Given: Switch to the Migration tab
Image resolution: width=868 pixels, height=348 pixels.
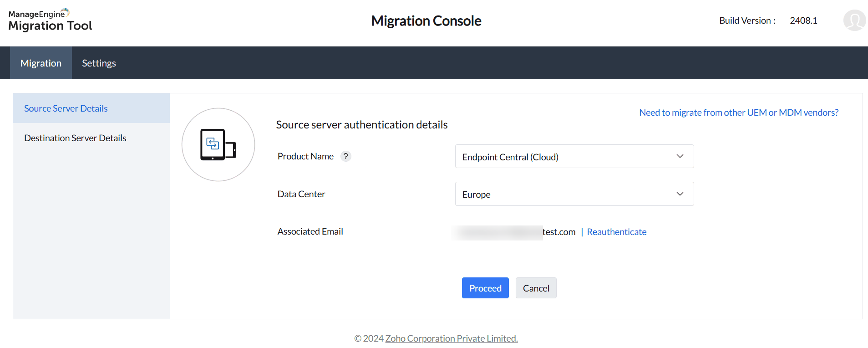Looking at the screenshot, I should coord(41,63).
